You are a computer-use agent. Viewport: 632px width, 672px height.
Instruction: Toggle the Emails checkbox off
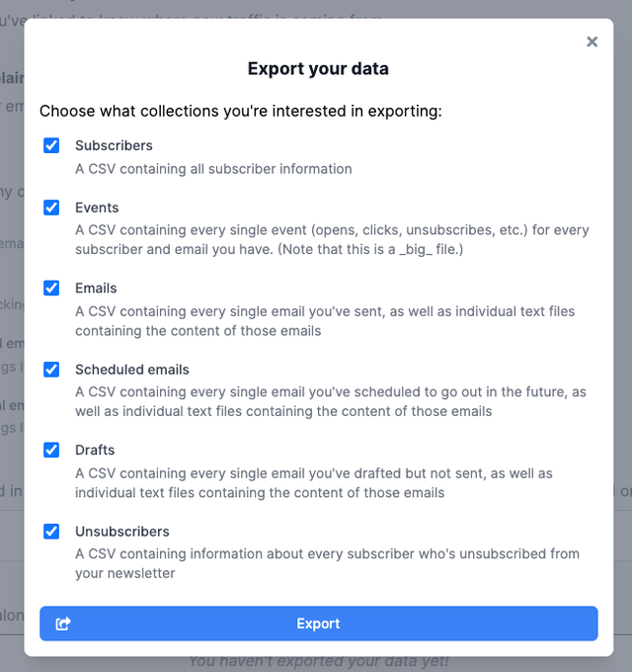51,288
